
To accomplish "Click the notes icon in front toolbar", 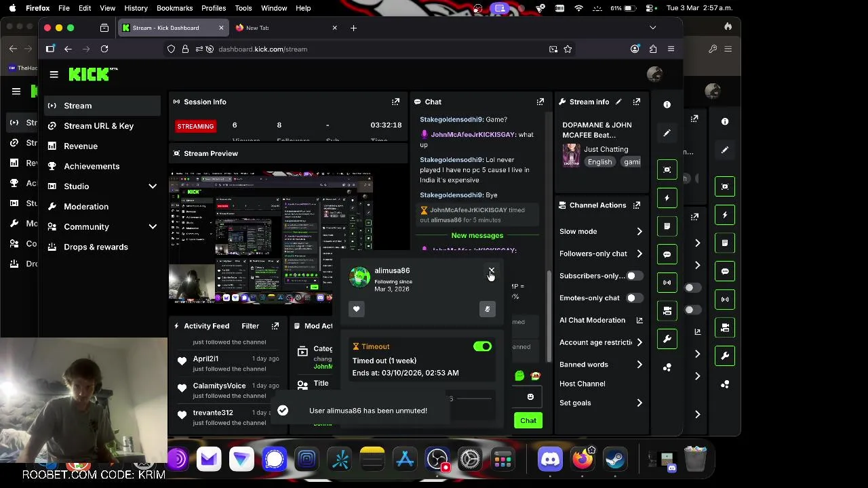I will [x=667, y=226].
